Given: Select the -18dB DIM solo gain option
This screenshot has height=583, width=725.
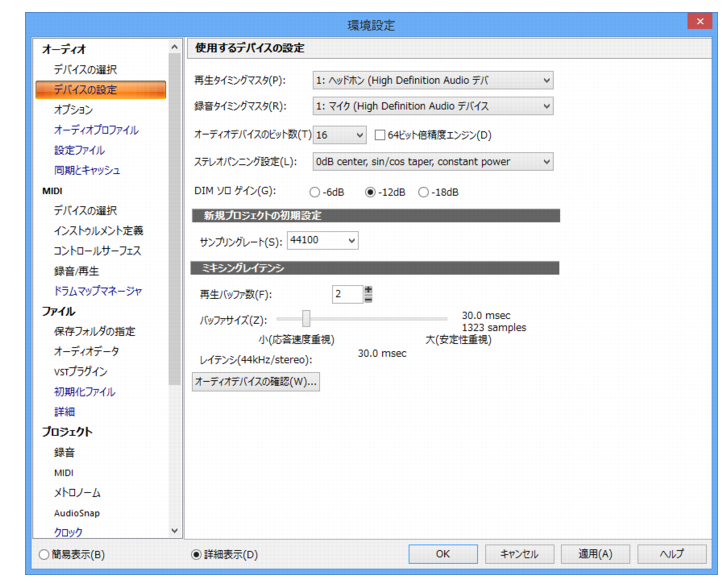Looking at the screenshot, I should (423, 192).
